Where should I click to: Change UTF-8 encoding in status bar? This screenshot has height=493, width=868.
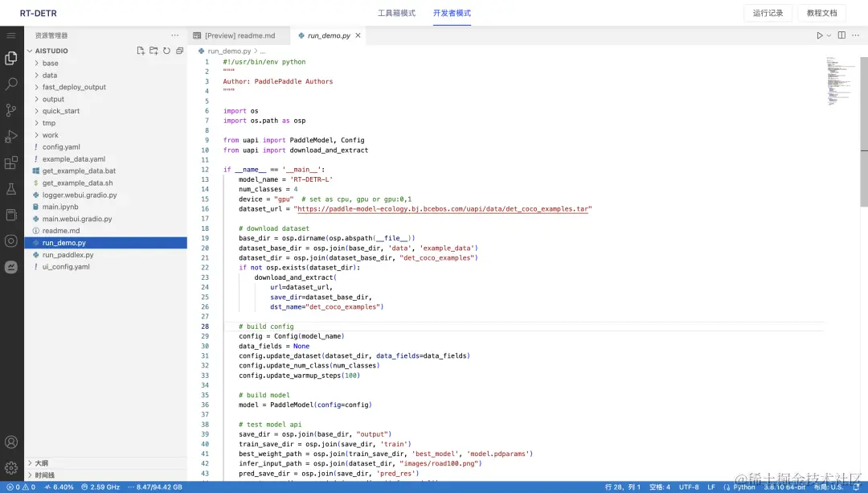click(x=689, y=487)
